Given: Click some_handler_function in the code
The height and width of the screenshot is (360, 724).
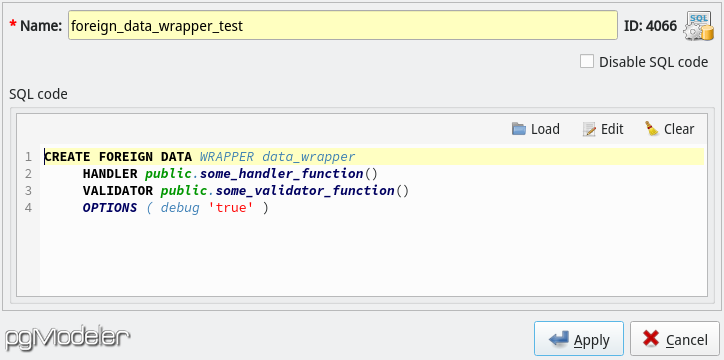Looking at the screenshot, I should tap(281, 174).
